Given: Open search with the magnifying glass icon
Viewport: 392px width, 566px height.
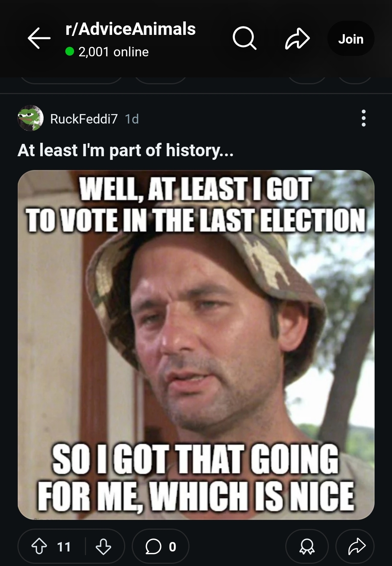Looking at the screenshot, I should tap(245, 39).
